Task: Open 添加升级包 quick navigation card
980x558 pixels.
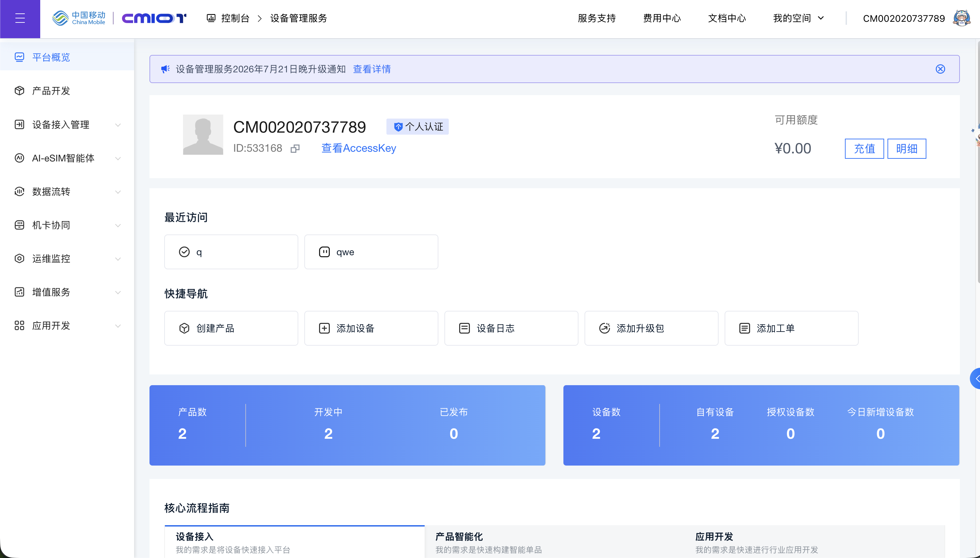Action: 651,328
